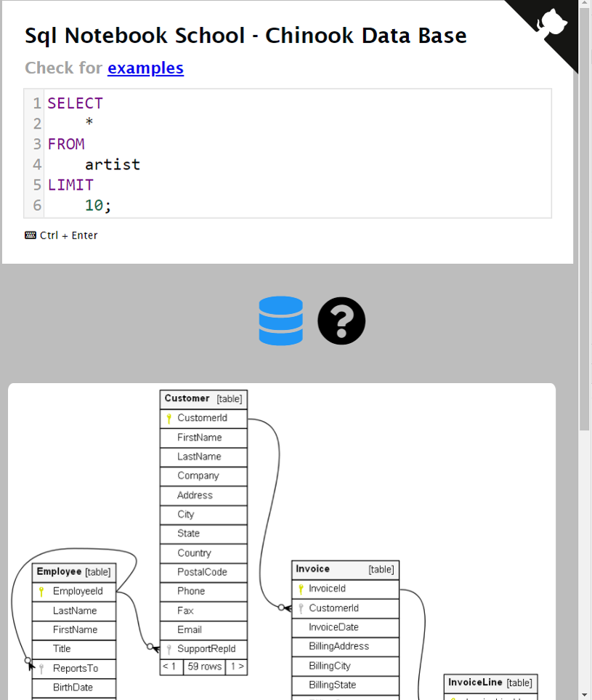
Task: Select the FirstName field in Customer table
Action: point(203,438)
